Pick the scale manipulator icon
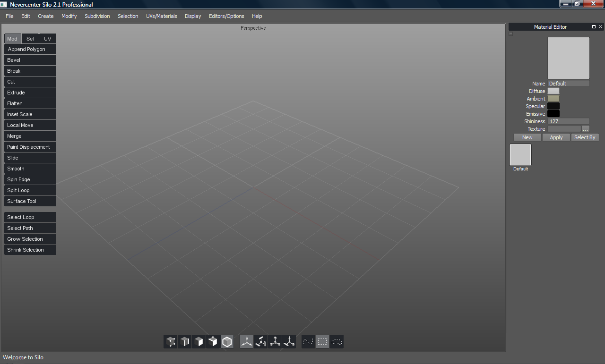 click(x=275, y=341)
